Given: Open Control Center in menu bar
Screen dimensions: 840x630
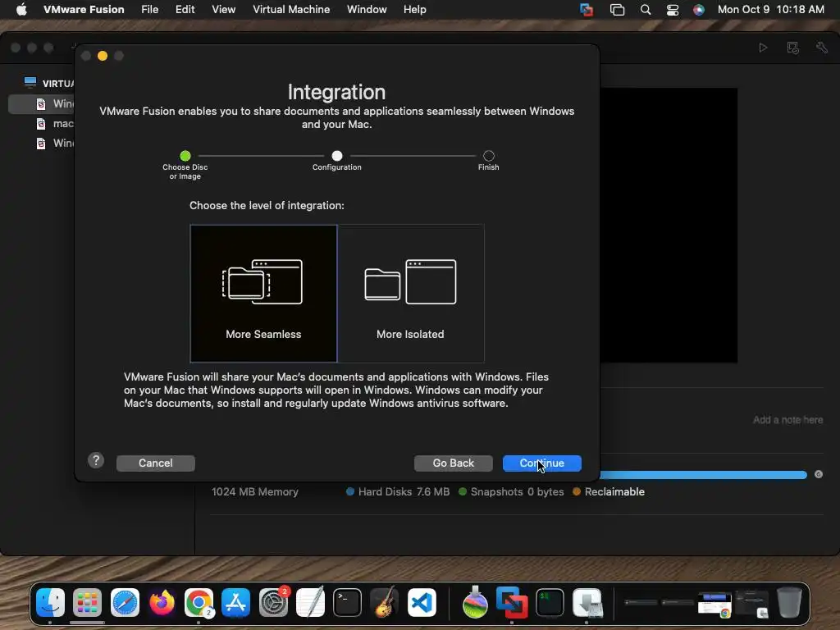Looking at the screenshot, I should point(673,10).
